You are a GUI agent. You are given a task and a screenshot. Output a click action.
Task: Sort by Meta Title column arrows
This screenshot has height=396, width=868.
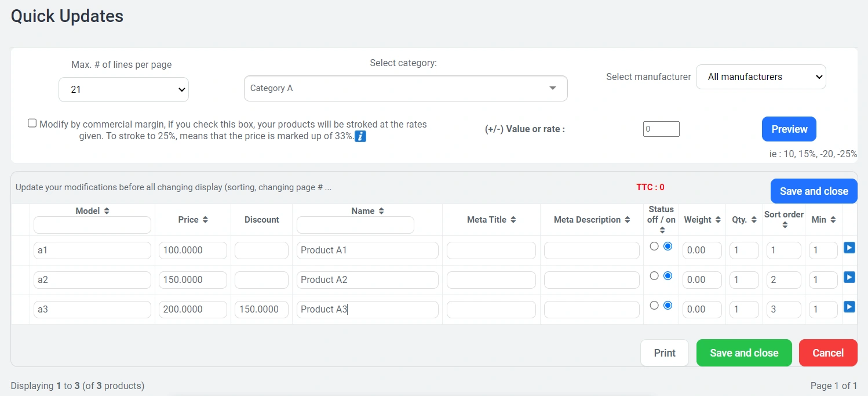point(513,220)
